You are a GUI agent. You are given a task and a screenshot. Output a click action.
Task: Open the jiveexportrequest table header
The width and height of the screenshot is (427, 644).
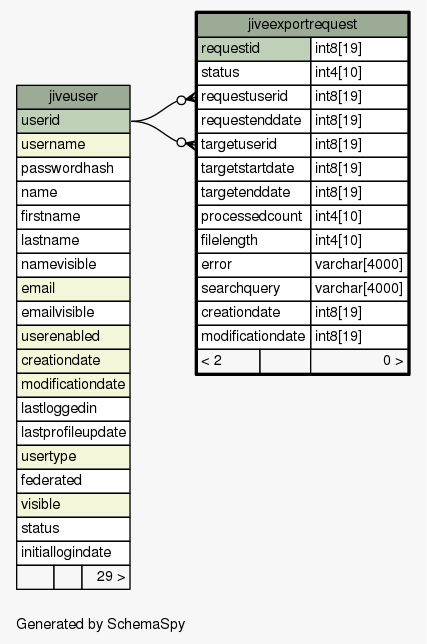303,25
